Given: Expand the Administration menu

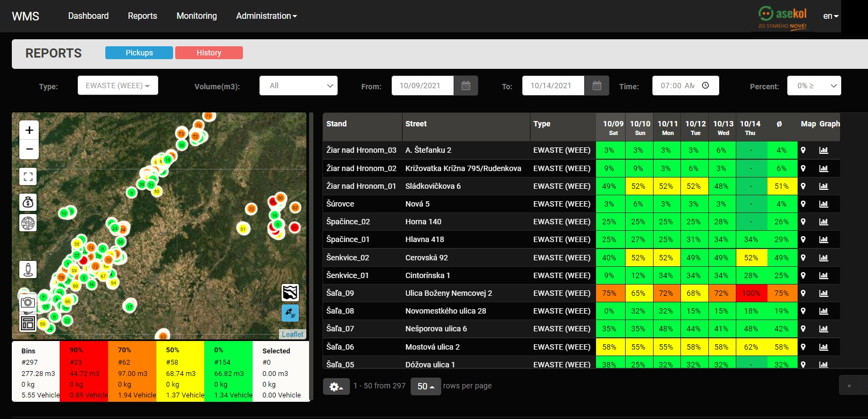Looking at the screenshot, I should (x=266, y=16).
